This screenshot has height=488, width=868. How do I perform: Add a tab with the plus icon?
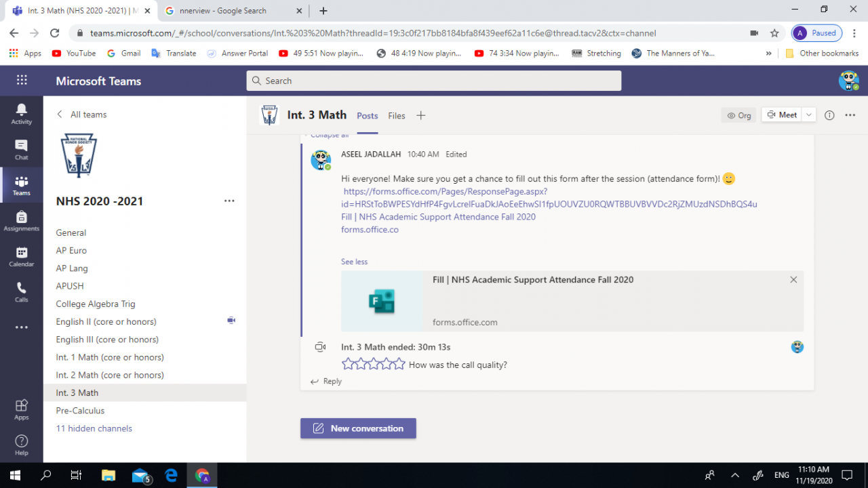pyautogui.click(x=420, y=115)
